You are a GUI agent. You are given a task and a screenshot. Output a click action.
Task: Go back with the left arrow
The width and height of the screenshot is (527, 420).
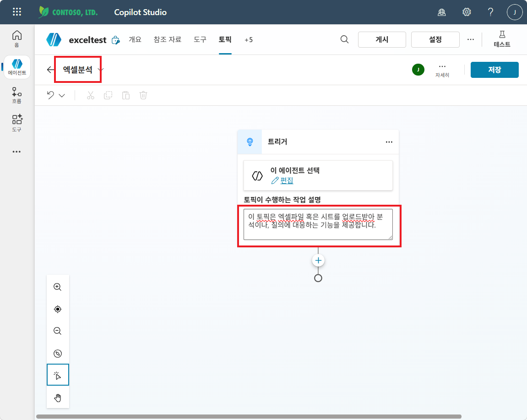[50, 70]
